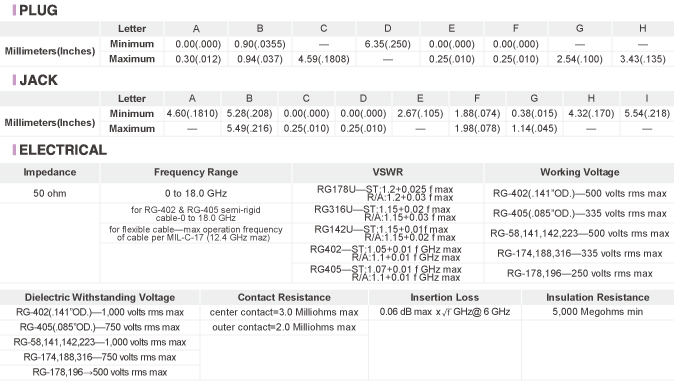Select RG-178,196 250 volts working voltage row
Screen dimensions: 674x385
(579, 273)
